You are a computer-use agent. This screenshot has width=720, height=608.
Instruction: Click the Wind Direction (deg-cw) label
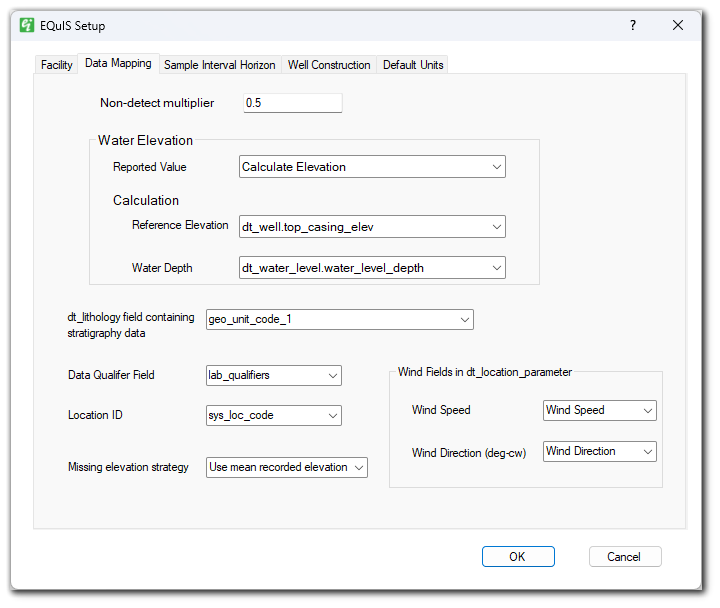click(x=469, y=453)
